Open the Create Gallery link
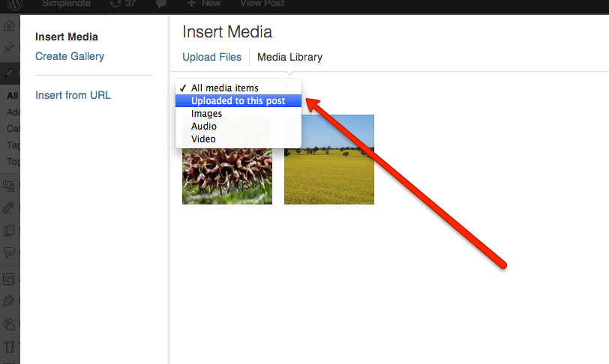This screenshot has height=364, width=609. click(70, 56)
